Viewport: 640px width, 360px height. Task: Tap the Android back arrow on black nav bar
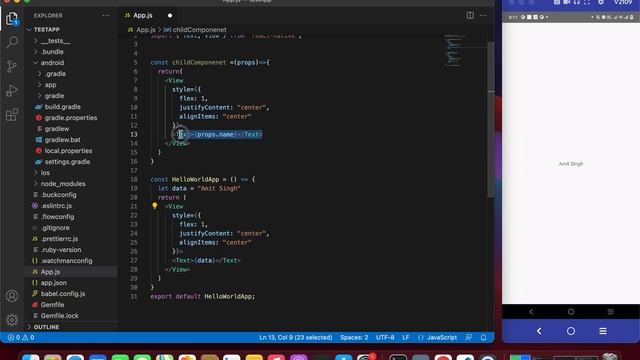click(531, 312)
